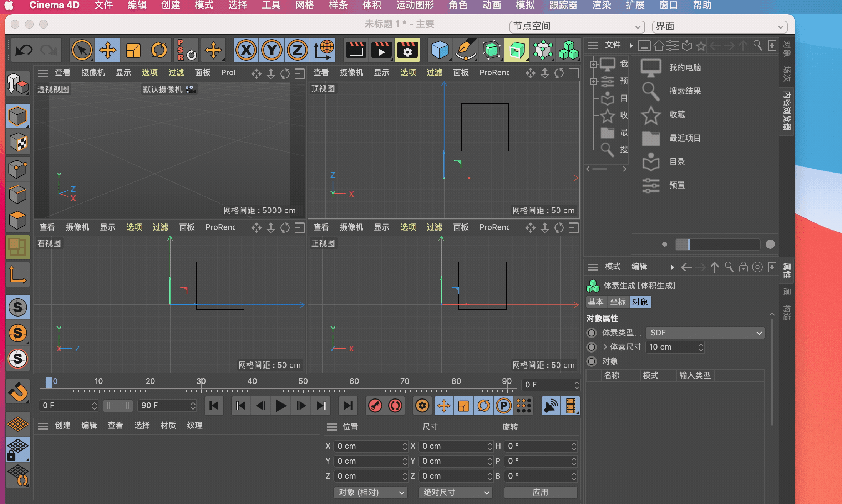Switch to Texture mode checkered cube

point(18,143)
